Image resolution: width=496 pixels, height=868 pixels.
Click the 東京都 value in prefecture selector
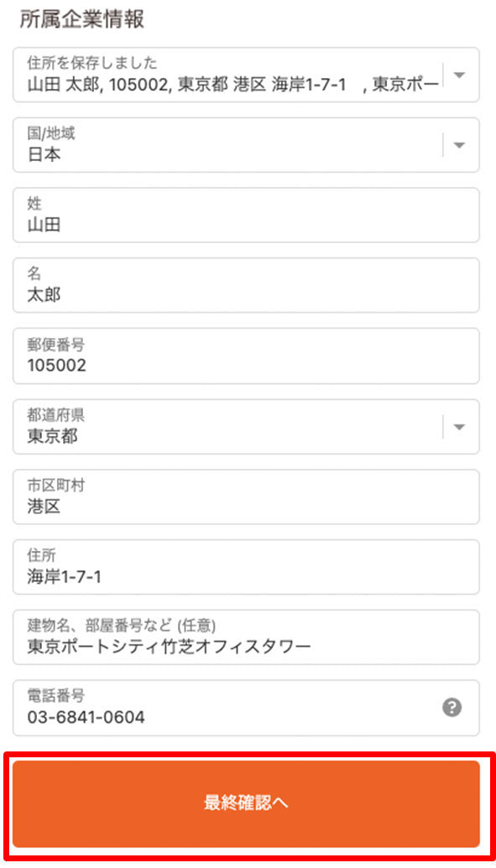click(x=52, y=437)
